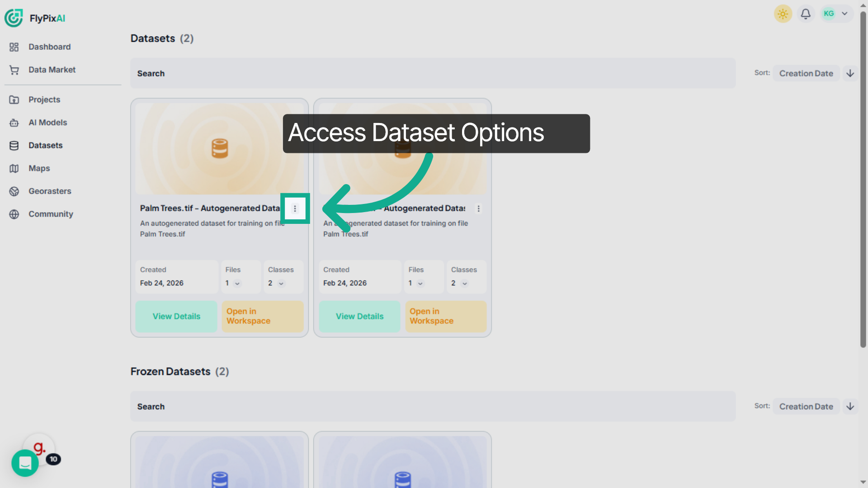Click the scroll-down arrow at scrollbar bottom

tap(863, 483)
